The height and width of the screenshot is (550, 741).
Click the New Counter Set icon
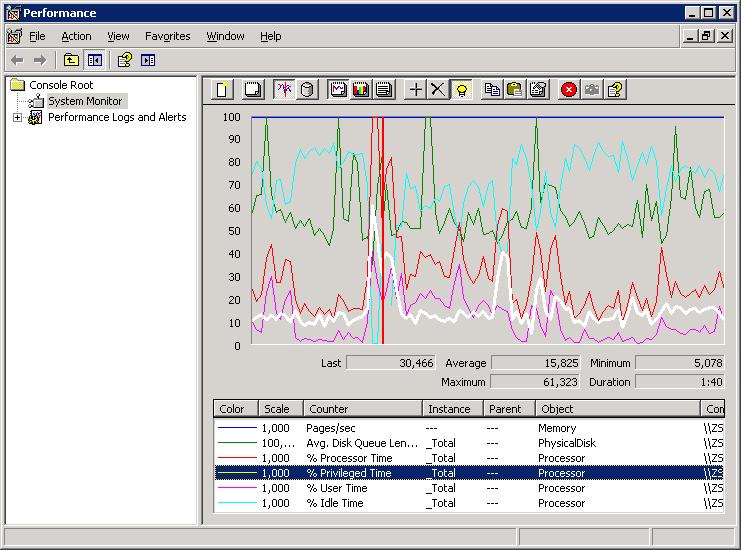coord(223,90)
